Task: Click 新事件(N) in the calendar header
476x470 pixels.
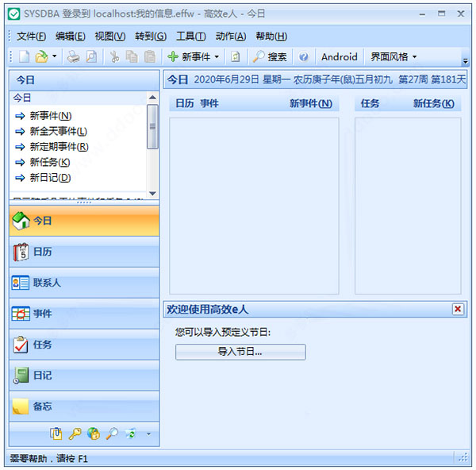Action: tap(310, 103)
